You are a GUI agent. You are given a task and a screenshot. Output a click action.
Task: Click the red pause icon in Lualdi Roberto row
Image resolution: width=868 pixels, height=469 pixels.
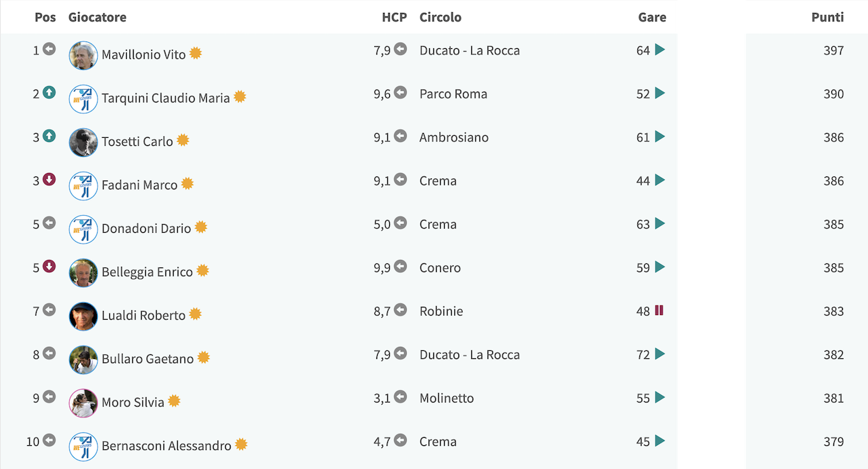659,310
